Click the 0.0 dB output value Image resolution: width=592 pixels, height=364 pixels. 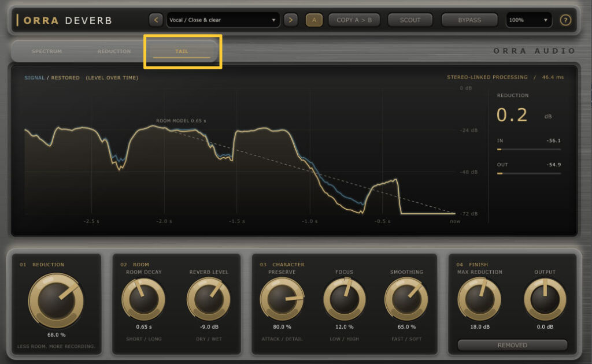point(545,326)
